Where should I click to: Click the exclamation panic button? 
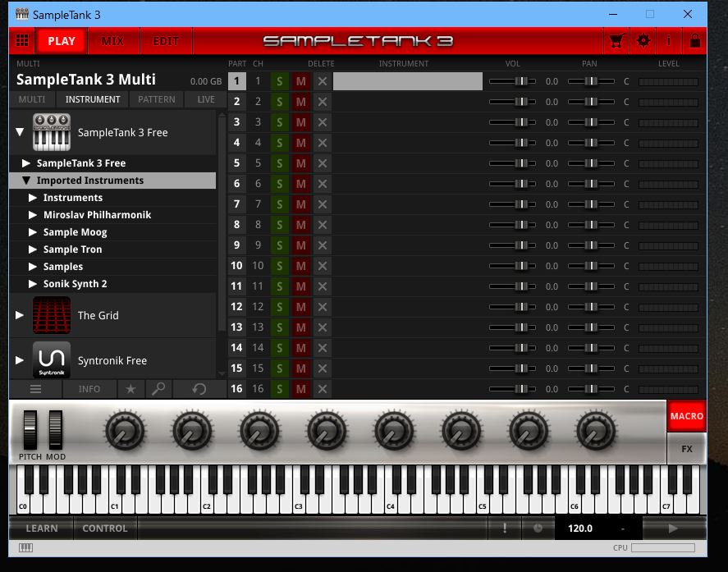pos(505,528)
